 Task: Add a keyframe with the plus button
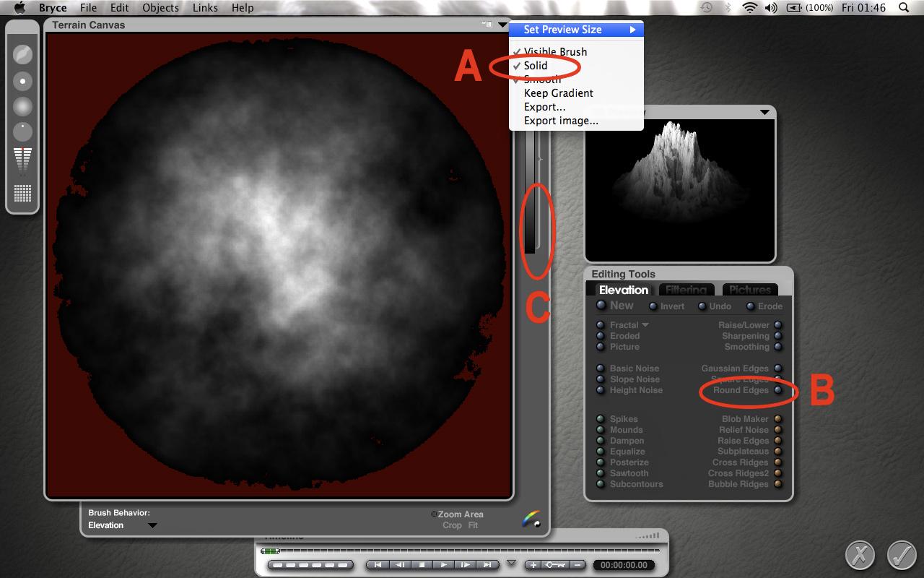point(532,565)
